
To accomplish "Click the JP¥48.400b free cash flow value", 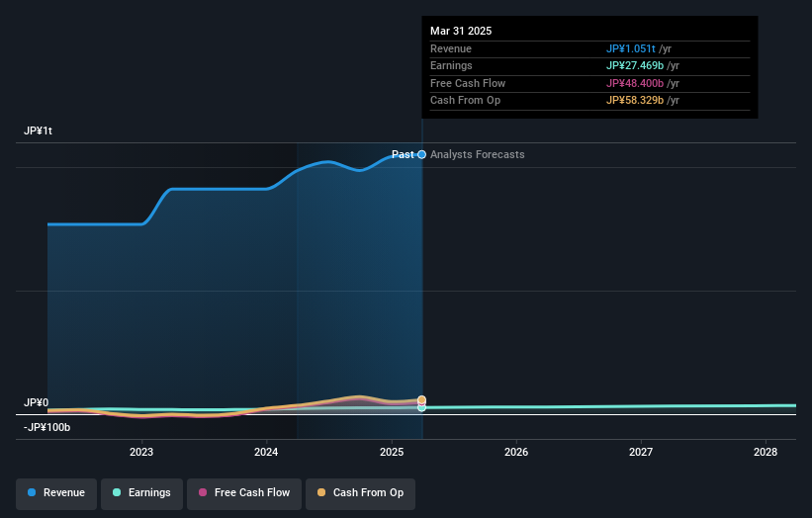I will (635, 83).
